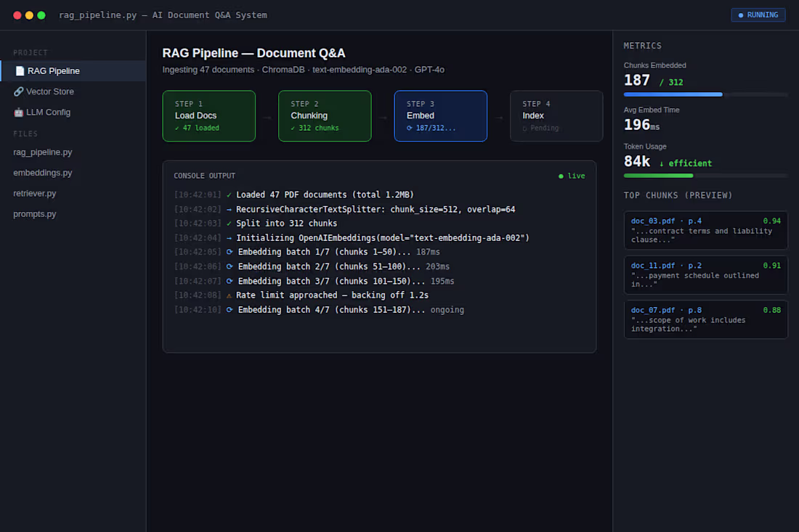Click the arrow on Initializing OpenAIEmbeddings line
This screenshot has height=532, width=799.
(230, 238)
